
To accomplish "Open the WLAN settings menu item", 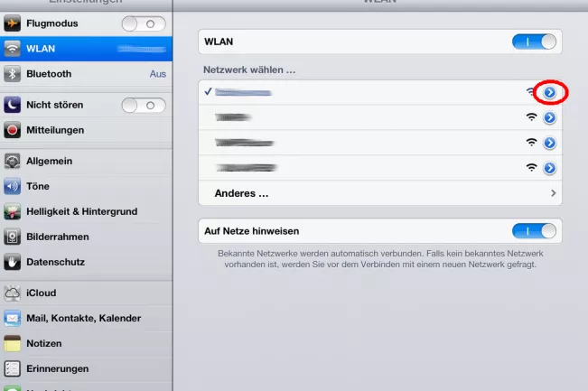I will tap(86, 49).
